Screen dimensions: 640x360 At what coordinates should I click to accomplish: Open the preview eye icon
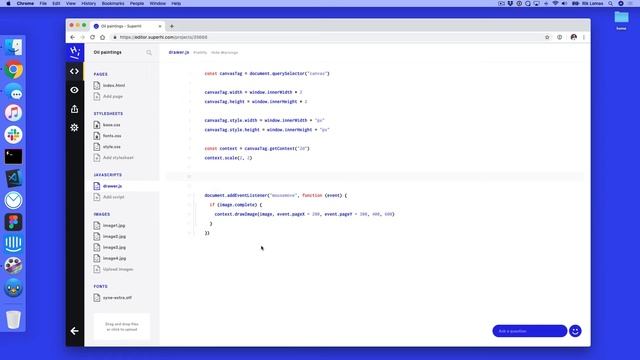pos(74,90)
